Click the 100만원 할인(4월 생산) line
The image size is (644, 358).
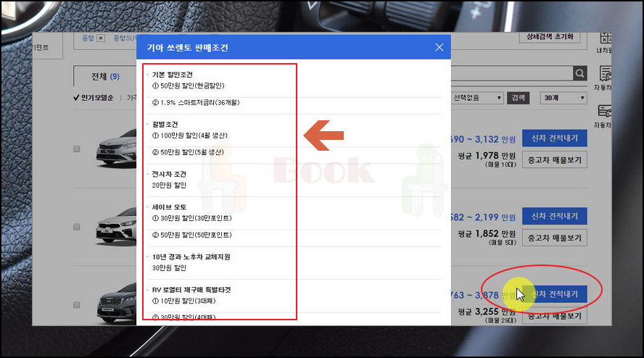[190, 136]
